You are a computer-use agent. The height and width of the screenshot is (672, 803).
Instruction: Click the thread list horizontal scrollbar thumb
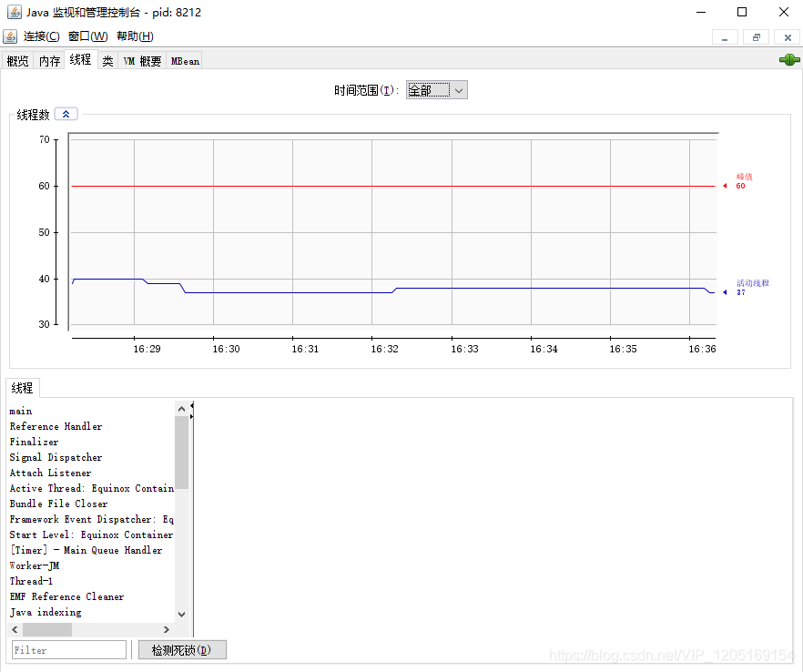[47, 629]
